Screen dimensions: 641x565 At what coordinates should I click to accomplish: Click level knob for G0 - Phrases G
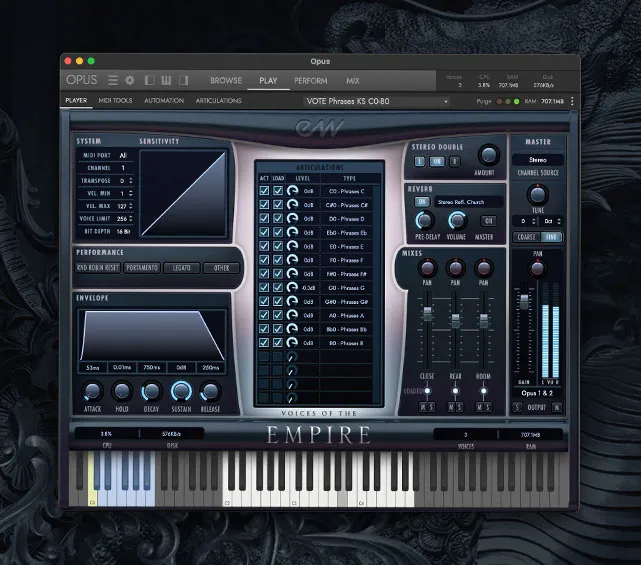pyautogui.click(x=292, y=287)
